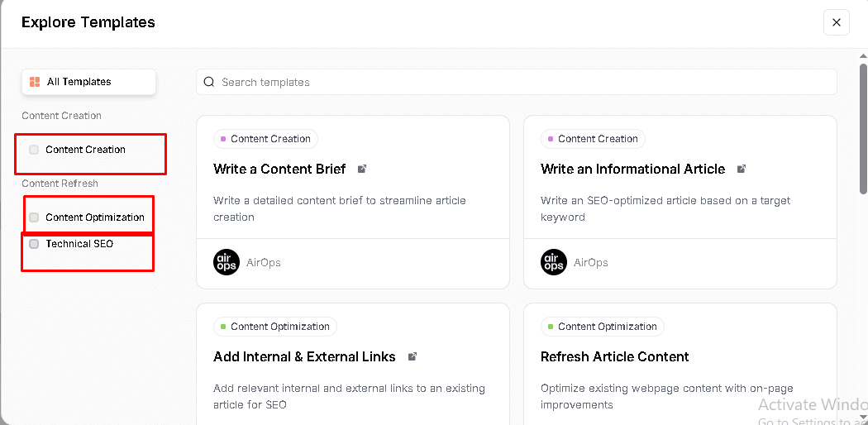868x425 pixels.
Task: Open the Write an Informational Article template
Action: point(632,169)
